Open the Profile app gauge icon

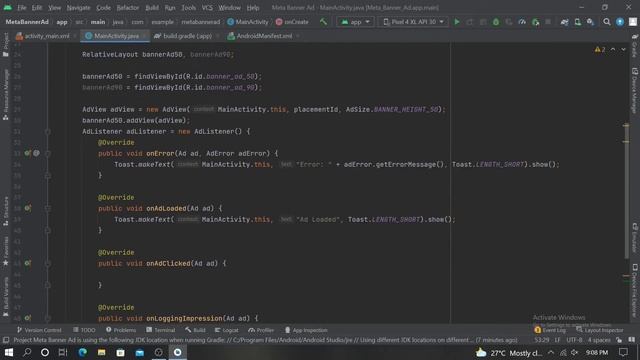point(522,22)
